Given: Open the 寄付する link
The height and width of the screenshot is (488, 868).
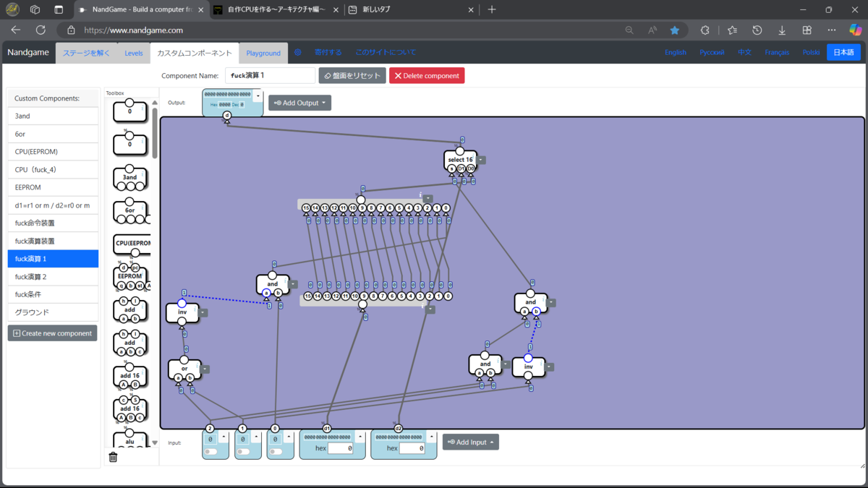Looking at the screenshot, I should [x=328, y=53].
